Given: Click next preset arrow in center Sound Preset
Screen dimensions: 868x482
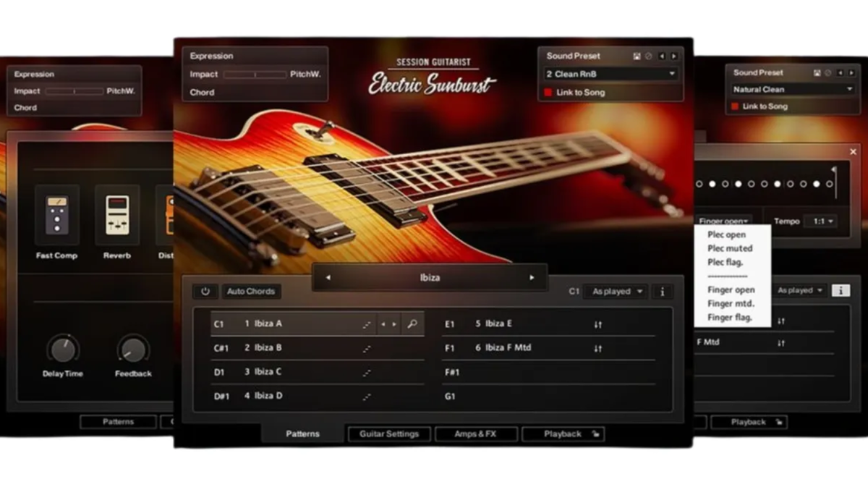Looking at the screenshot, I should click(673, 56).
